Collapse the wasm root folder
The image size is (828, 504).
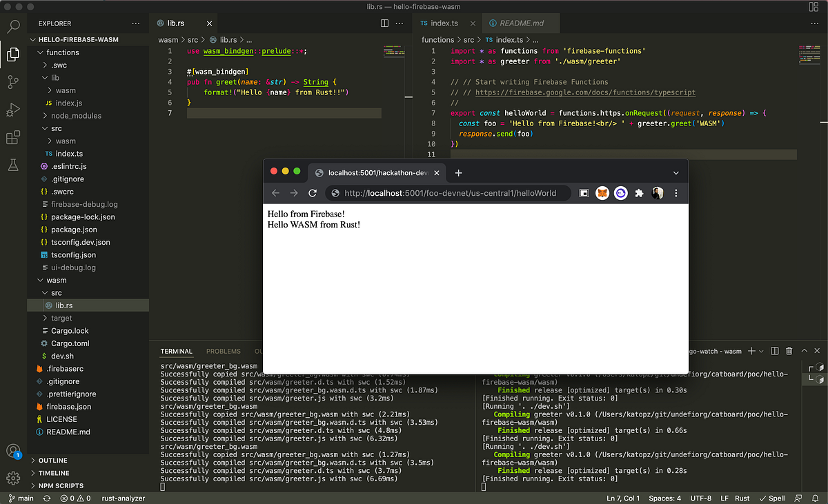[57, 280]
